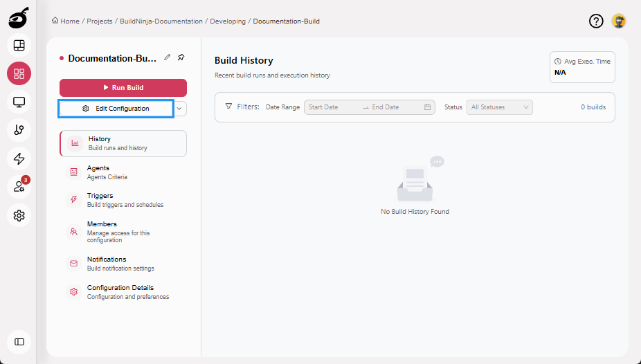This screenshot has width=641, height=364.
Task: Click the 'No Build History Found' text
Action: 415,212
